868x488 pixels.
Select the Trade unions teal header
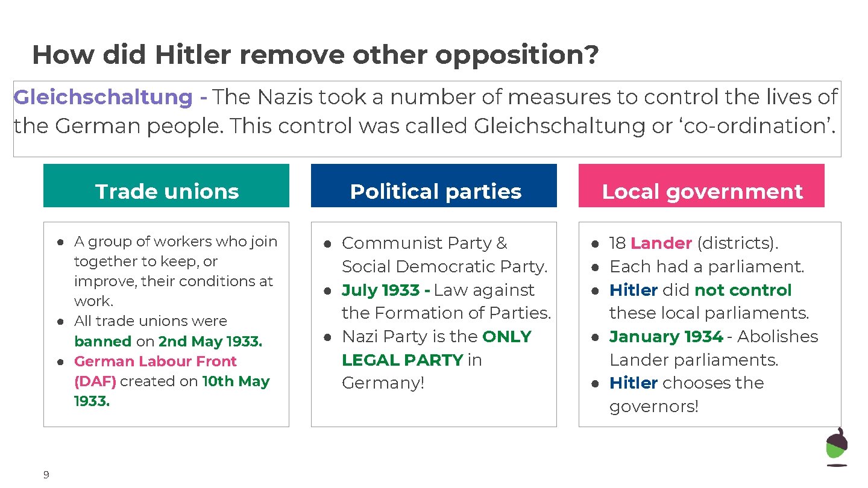click(166, 186)
